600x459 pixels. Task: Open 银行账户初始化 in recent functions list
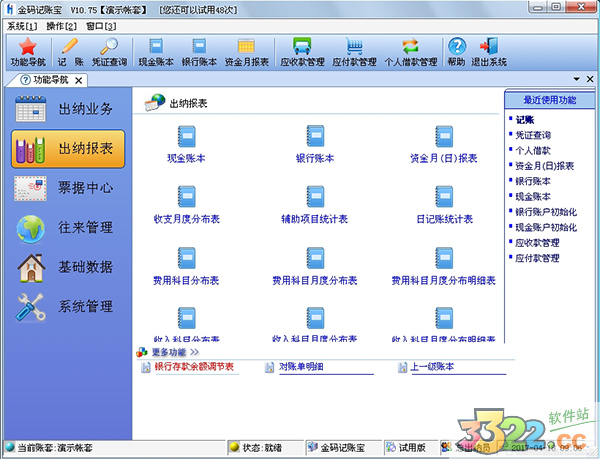point(546,212)
